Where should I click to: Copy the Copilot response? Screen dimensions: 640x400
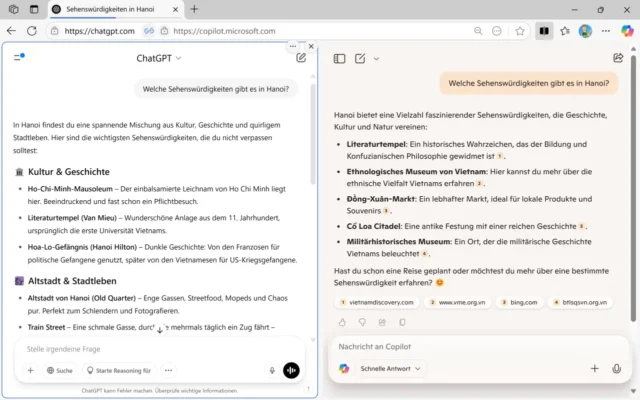coord(402,322)
